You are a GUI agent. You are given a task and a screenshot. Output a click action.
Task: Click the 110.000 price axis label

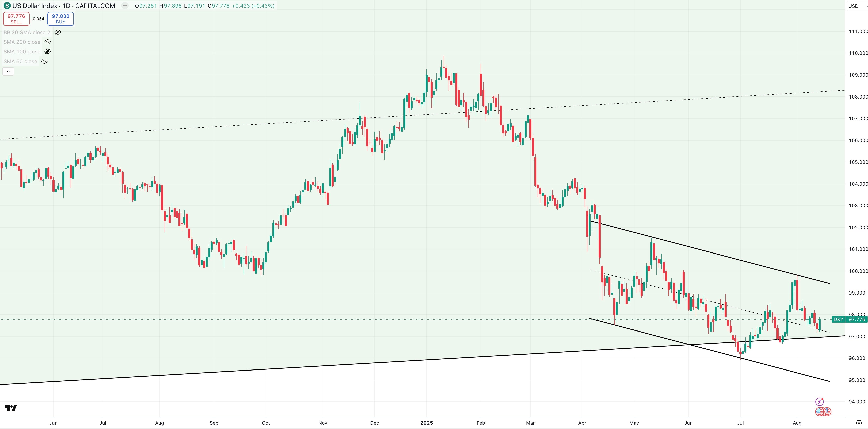point(858,53)
